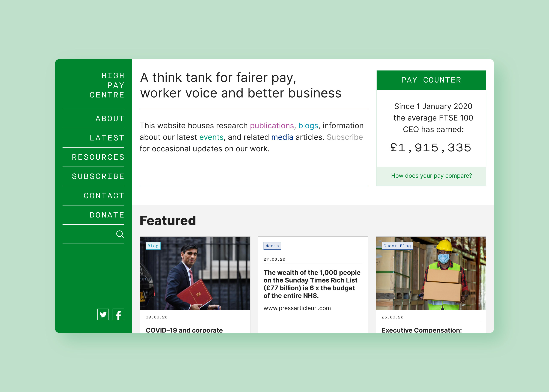
Task: Select the 27.06.20 date text
Action: 274,260
